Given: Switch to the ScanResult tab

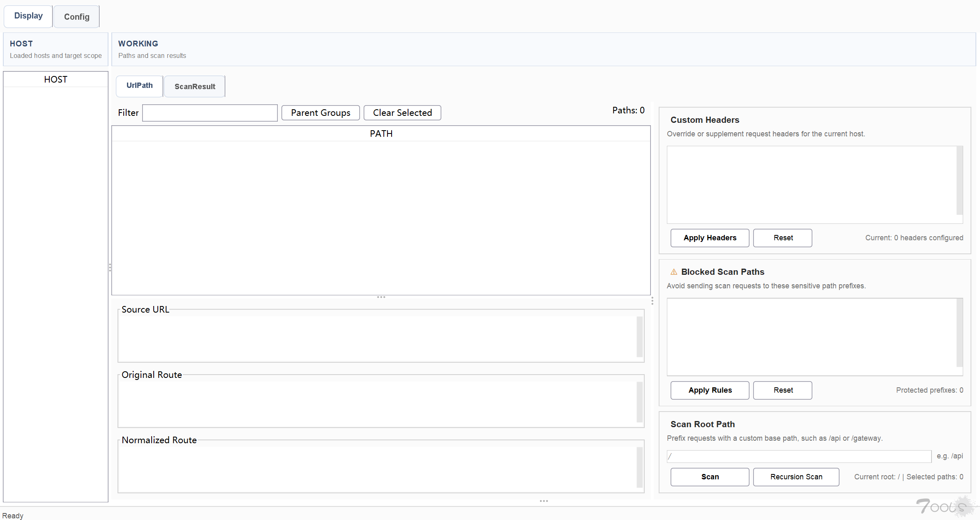Looking at the screenshot, I should click(x=195, y=87).
